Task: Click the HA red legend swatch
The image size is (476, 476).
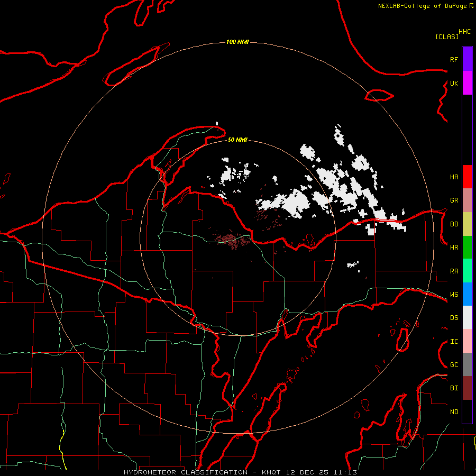Action: (467, 177)
